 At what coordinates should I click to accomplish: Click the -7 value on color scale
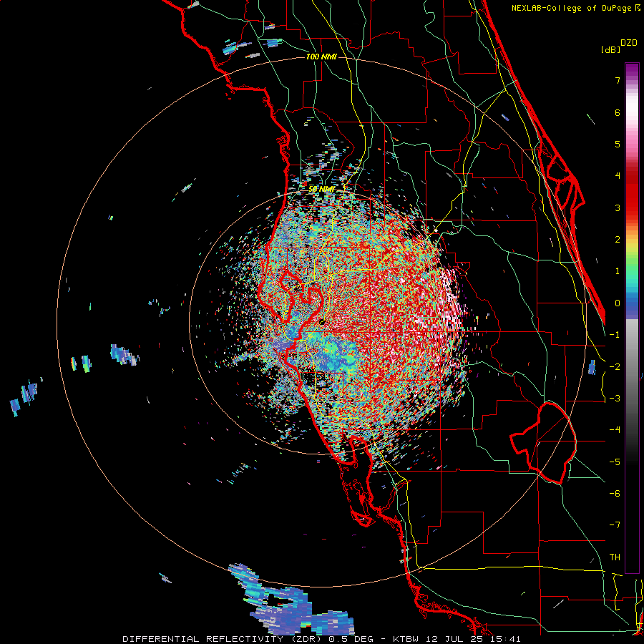coord(615,525)
